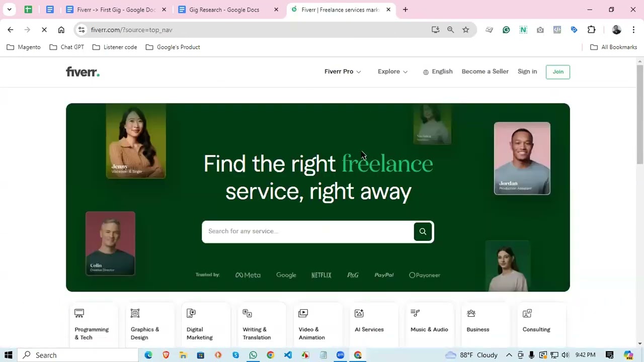Click the Sign in link
Image resolution: width=644 pixels, height=362 pixels.
click(x=527, y=71)
